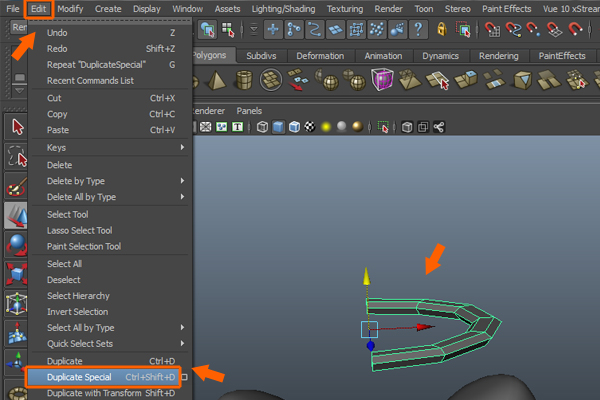The height and width of the screenshot is (400, 600).
Task: Toggle use all lights yellow icon
Action: [x=326, y=127]
